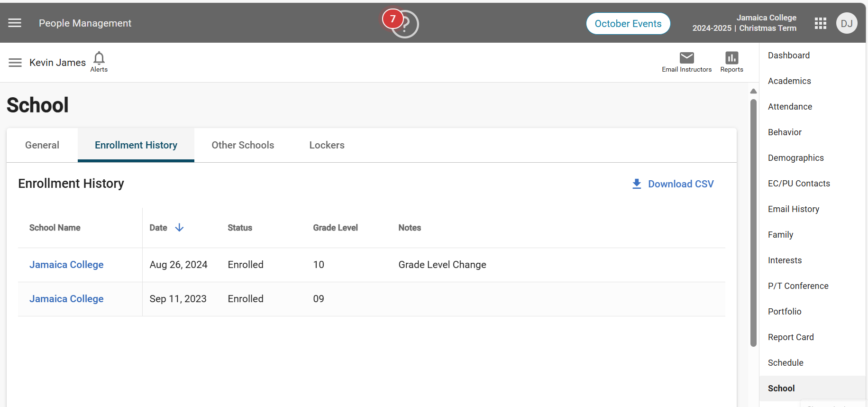The image size is (868, 407).
Task: Toggle the student side menu beside Kevin James
Action: tap(15, 63)
